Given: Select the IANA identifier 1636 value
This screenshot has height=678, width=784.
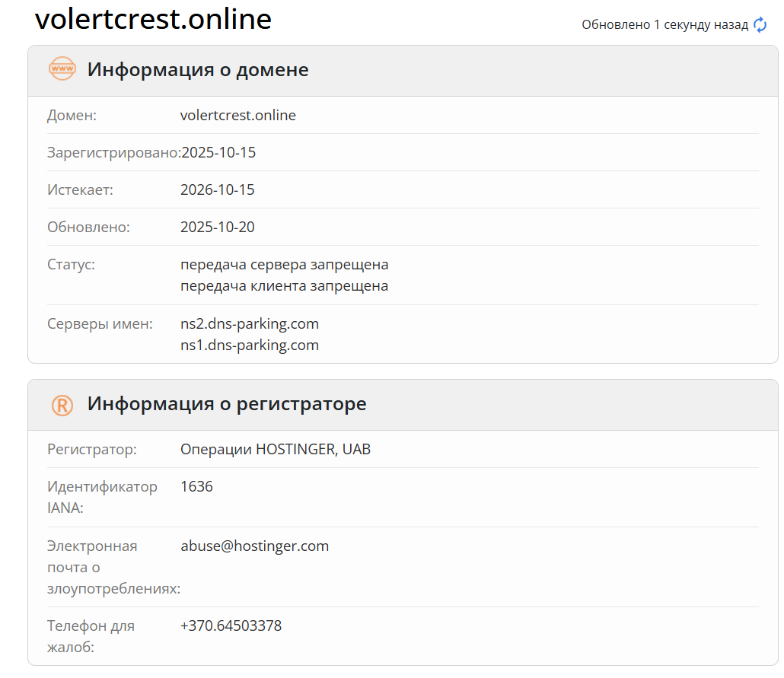Looking at the screenshot, I should (196, 486).
